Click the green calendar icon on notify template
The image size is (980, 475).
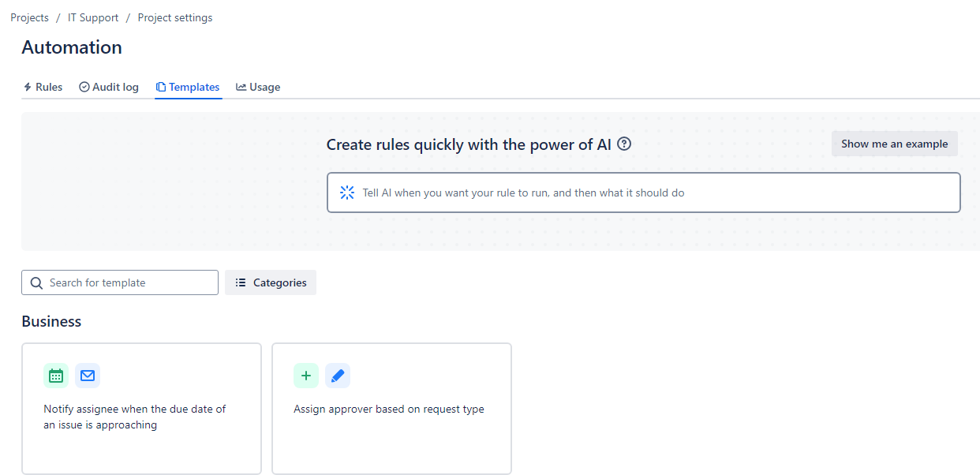tap(56, 376)
